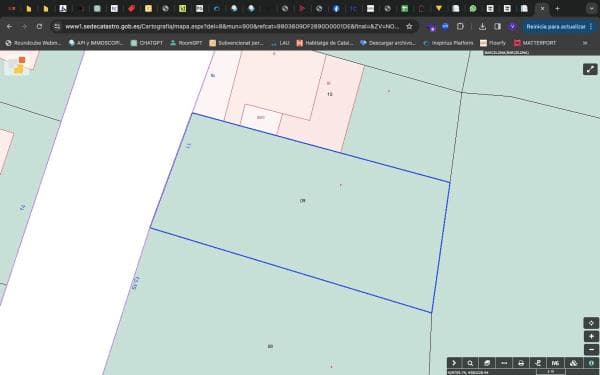Open the map search magnifier tool
The image size is (600, 375).
coord(470,363)
